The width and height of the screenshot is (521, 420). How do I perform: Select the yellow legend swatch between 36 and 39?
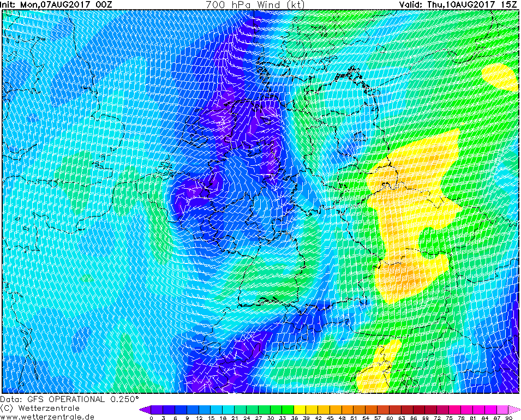(300, 410)
